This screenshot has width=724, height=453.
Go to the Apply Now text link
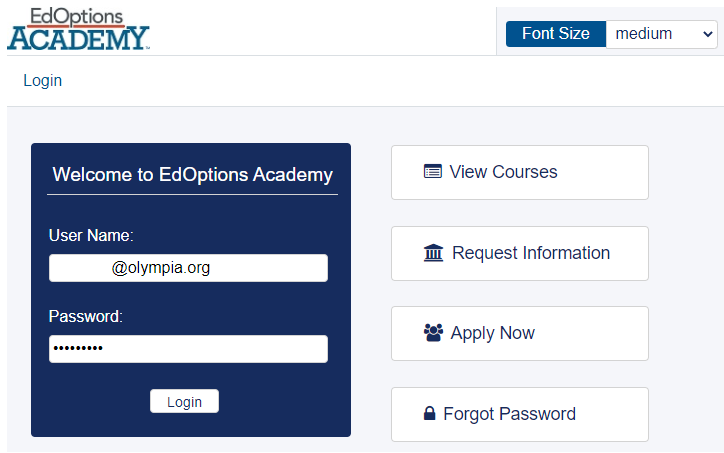492,333
